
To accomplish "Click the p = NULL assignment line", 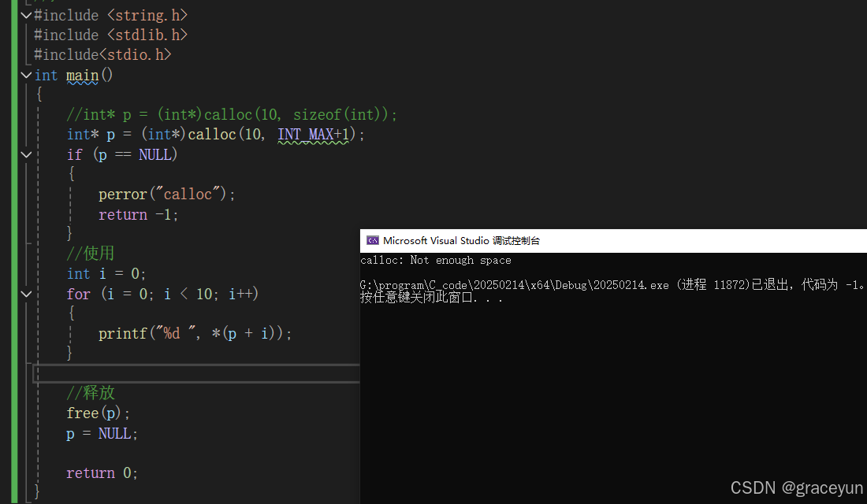I will point(102,433).
